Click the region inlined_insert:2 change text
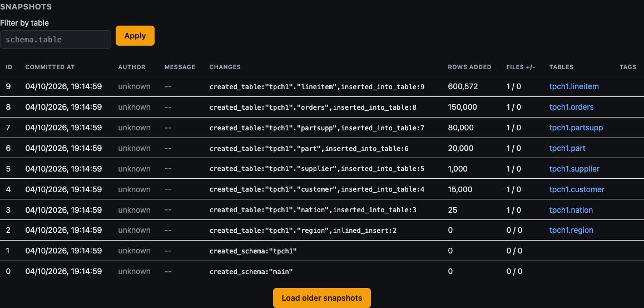644x308 pixels. (x=303, y=231)
